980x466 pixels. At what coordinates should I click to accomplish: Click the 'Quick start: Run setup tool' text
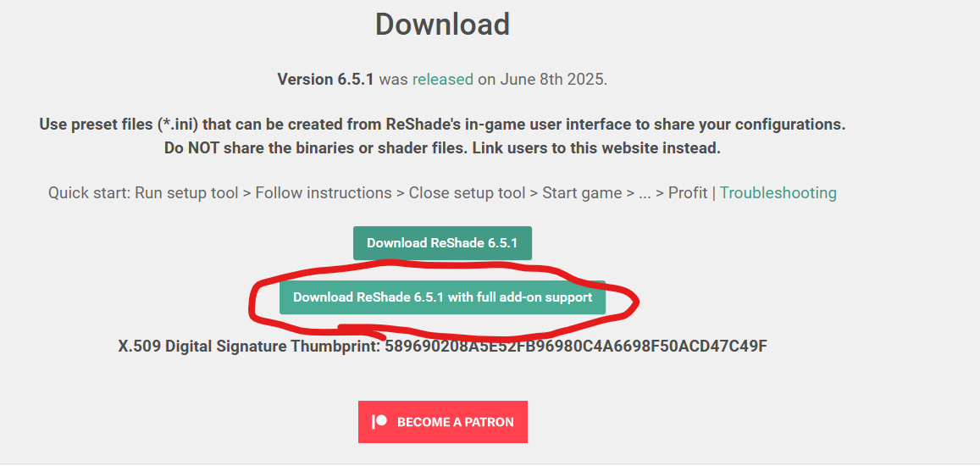(x=143, y=192)
